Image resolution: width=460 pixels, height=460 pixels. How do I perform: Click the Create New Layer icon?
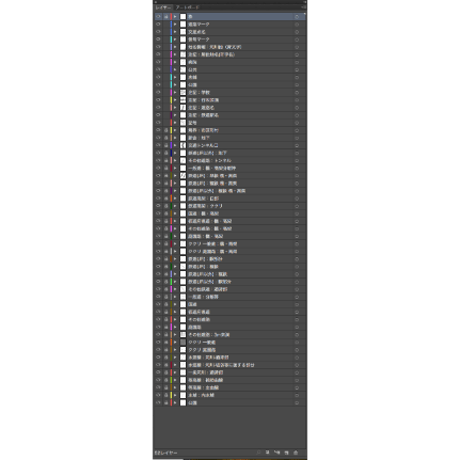click(286, 452)
